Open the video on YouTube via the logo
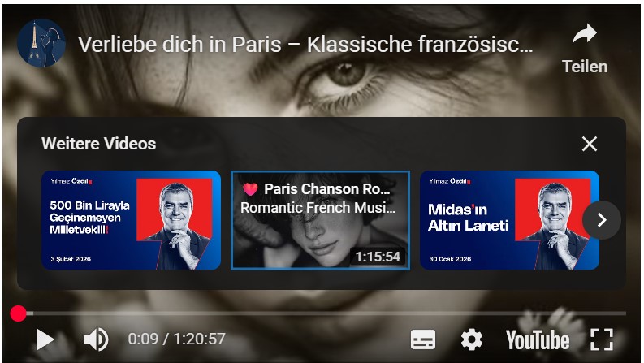Image resolution: width=644 pixels, height=363 pixels. tap(538, 340)
